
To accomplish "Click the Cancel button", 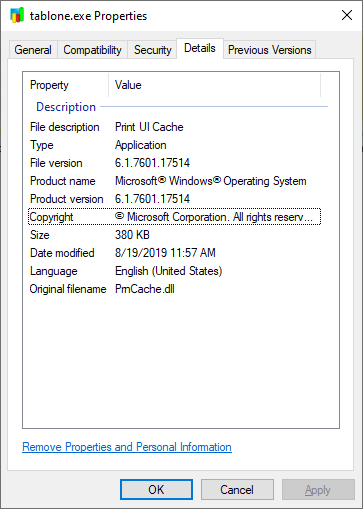I will 237,490.
